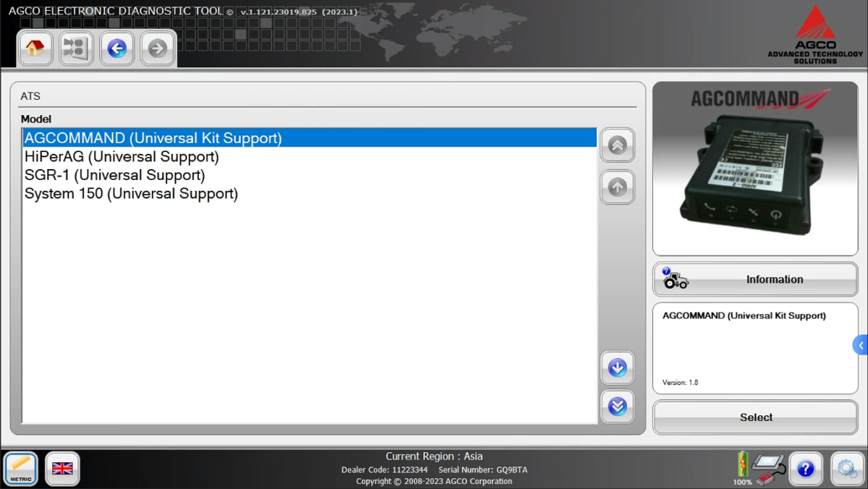Check the battery level indicator icon

(743, 467)
